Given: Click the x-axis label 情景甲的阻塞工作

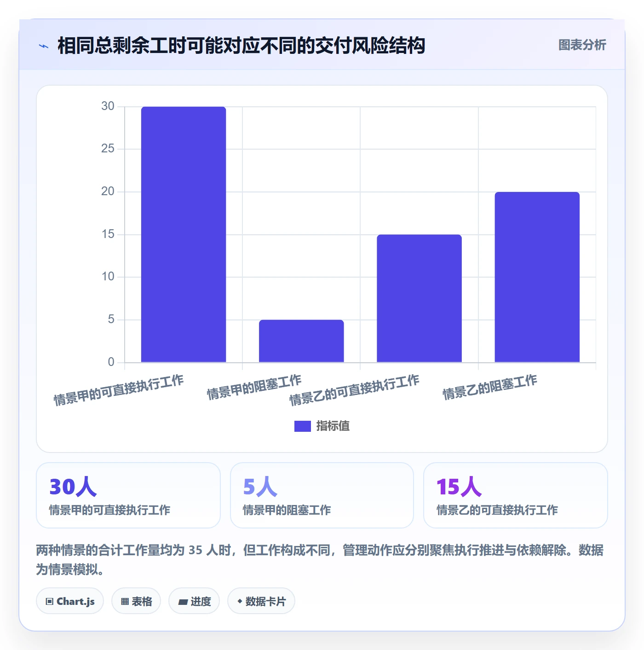Looking at the screenshot, I should 254,387.
